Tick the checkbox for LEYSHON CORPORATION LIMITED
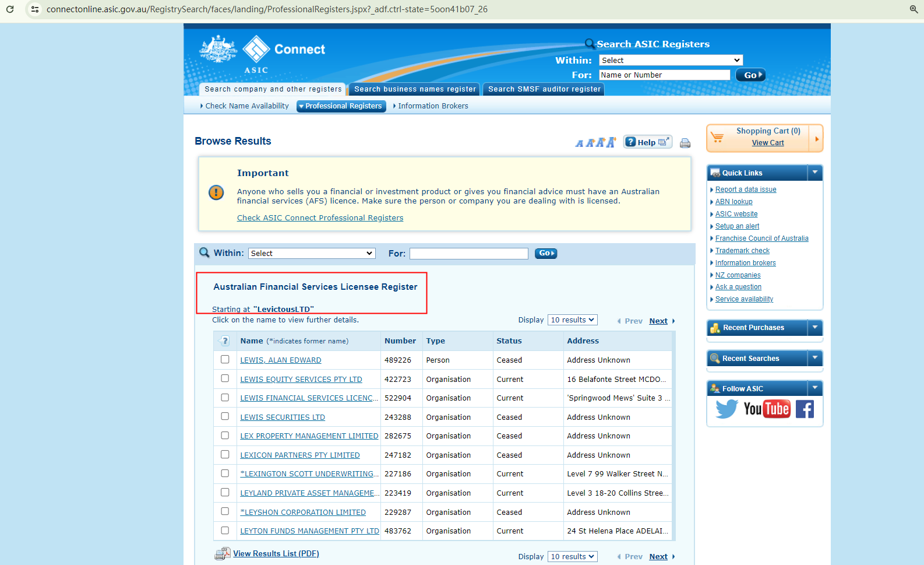Image resolution: width=924 pixels, height=565 pixels. pyautogui.click(x=225, y=511)
